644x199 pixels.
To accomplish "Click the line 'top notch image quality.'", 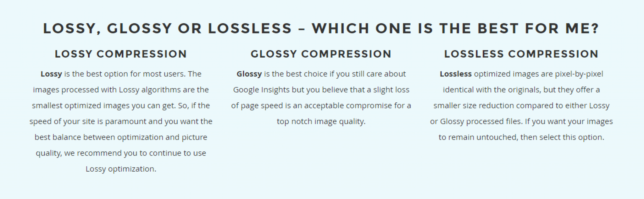I will pos(321,122).
